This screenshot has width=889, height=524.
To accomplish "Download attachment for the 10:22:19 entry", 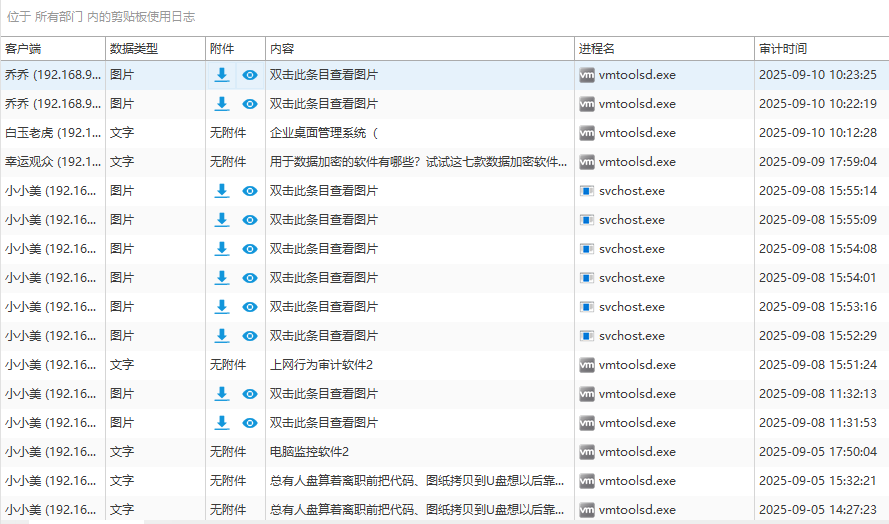I will pos(222,104).
